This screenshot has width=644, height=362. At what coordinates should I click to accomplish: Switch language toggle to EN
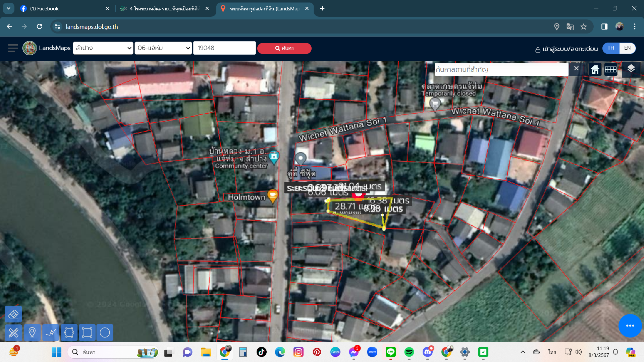click(x=627, y=48)
